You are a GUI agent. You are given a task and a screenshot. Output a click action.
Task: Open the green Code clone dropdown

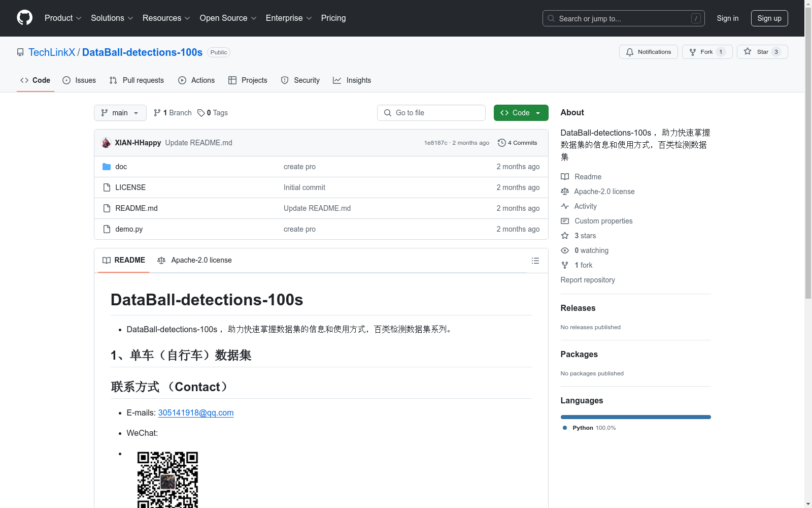521,113
